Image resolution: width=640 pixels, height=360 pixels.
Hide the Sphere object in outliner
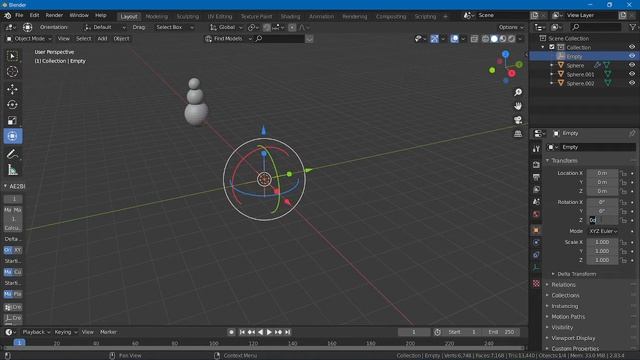(x=632, y=65)
